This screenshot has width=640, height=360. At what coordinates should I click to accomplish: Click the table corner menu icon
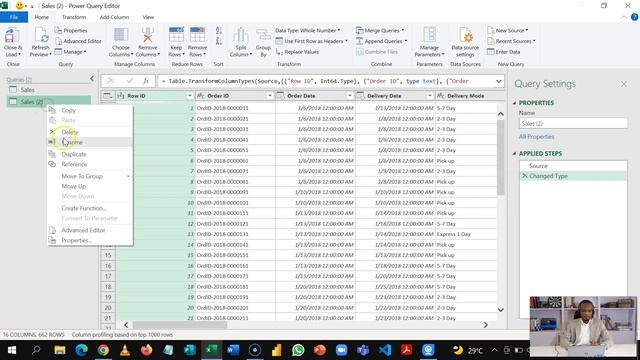coord(108,96)
